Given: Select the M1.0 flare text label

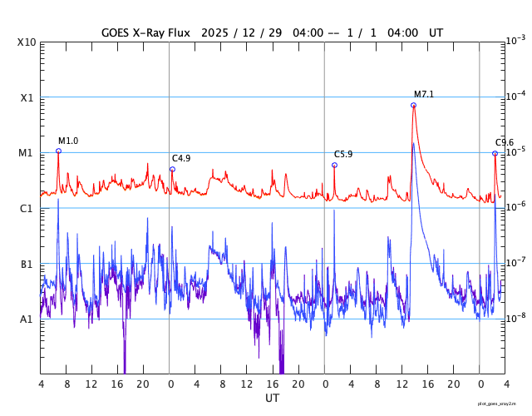Looking at the screenshot, I should pos(68,141).
